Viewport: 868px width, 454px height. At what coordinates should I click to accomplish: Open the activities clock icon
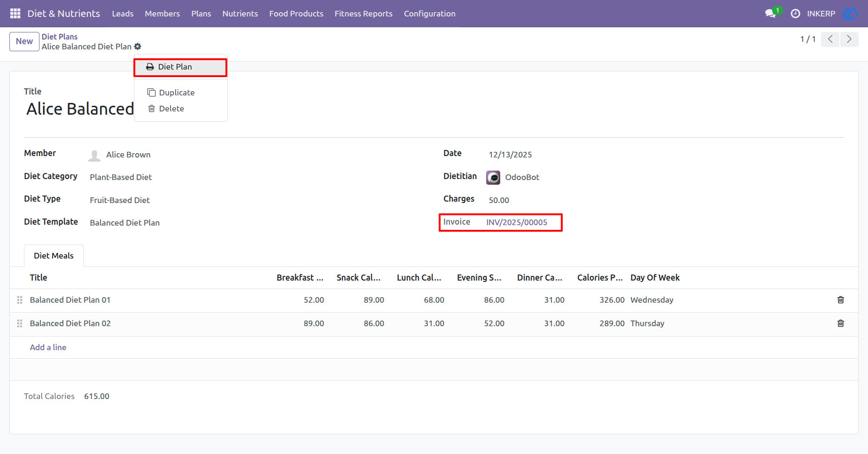[x=795, y=14]
